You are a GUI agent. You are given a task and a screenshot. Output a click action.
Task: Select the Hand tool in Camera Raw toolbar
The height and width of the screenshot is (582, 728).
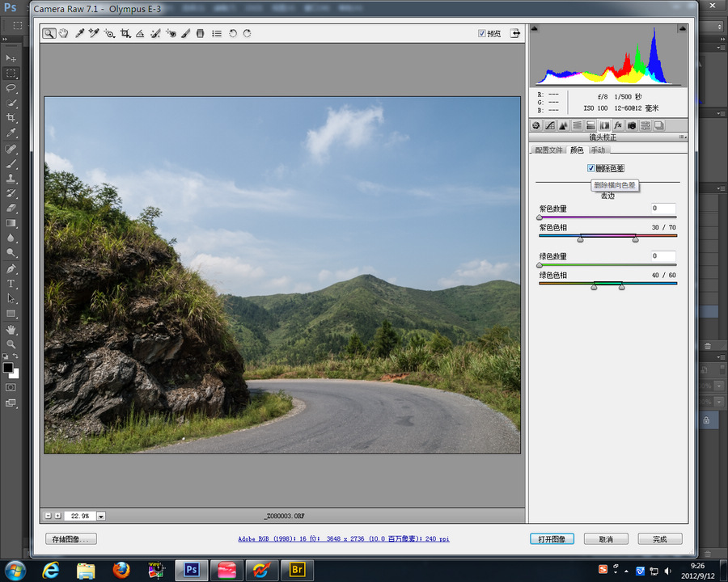click(x=64, y=34)
